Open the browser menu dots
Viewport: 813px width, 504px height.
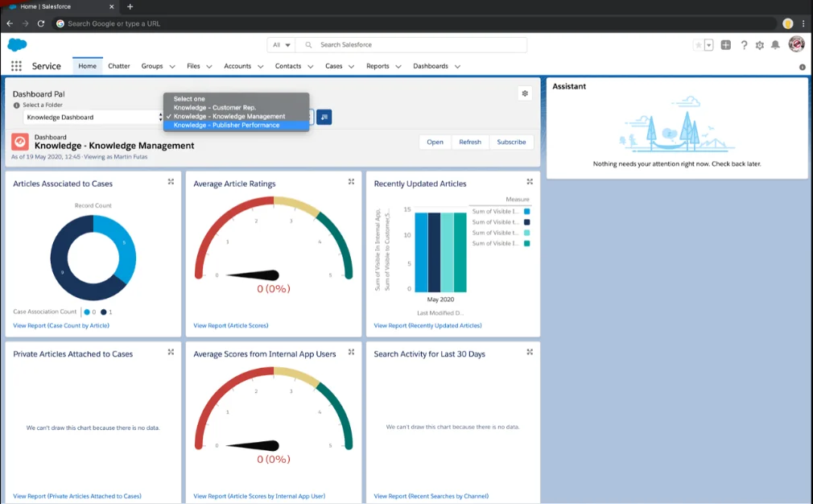(803, 23)
